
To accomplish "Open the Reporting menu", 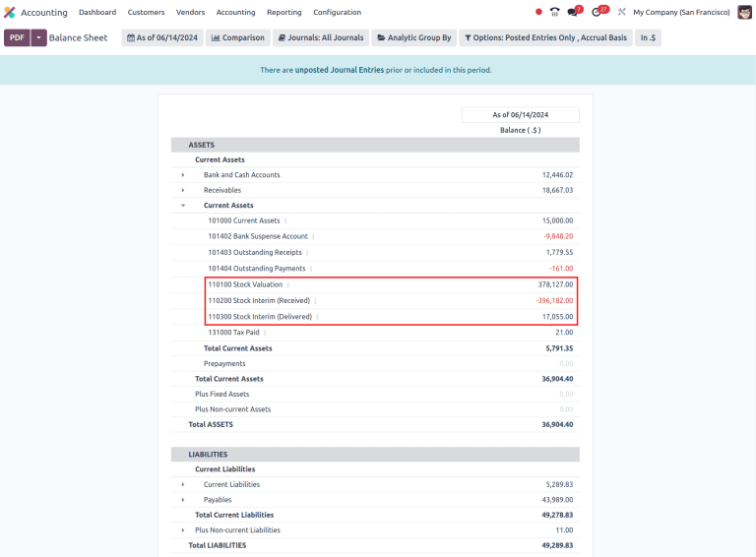I will [283, 12].
